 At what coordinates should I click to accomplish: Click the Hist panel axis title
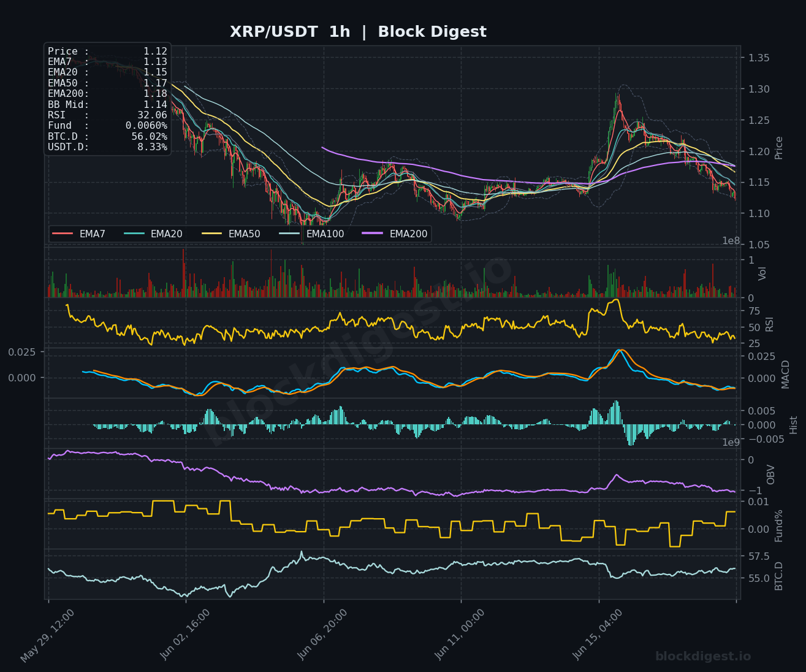coord(794,425)
